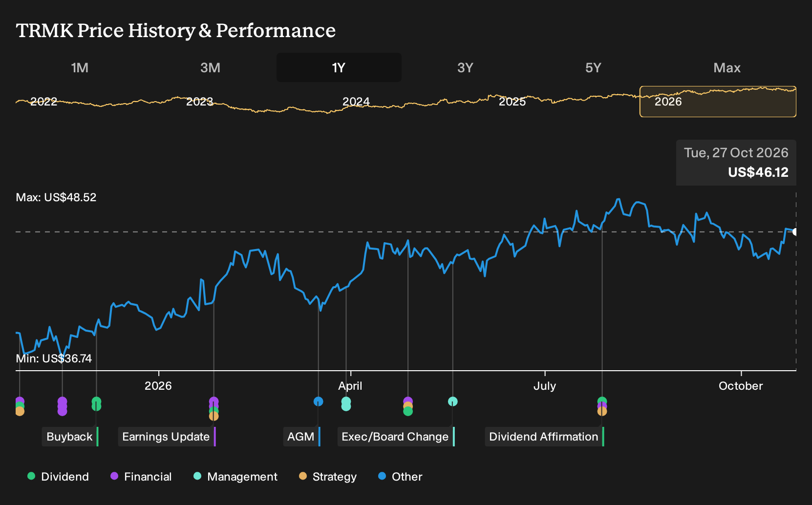The height and width of the screenshot is (505, 812).
Task: Click the blue Other event dot above AGM
Action: coord(318,401)
